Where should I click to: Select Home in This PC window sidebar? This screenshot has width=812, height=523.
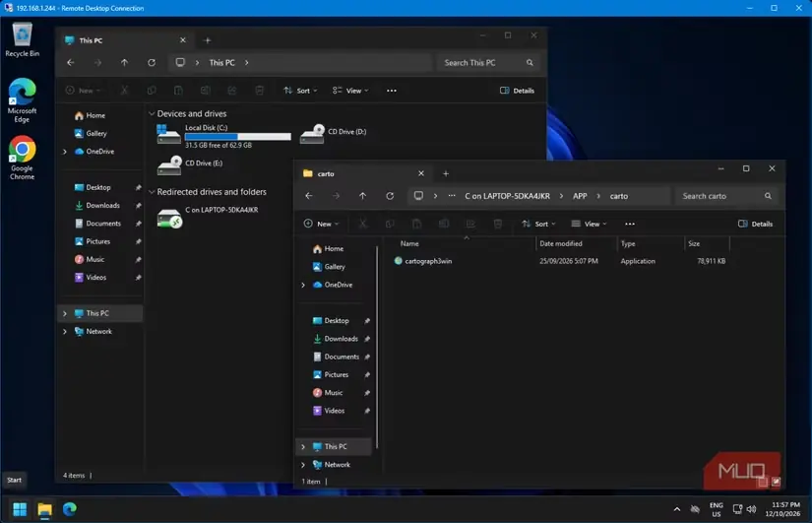click(x=95, y=115)
